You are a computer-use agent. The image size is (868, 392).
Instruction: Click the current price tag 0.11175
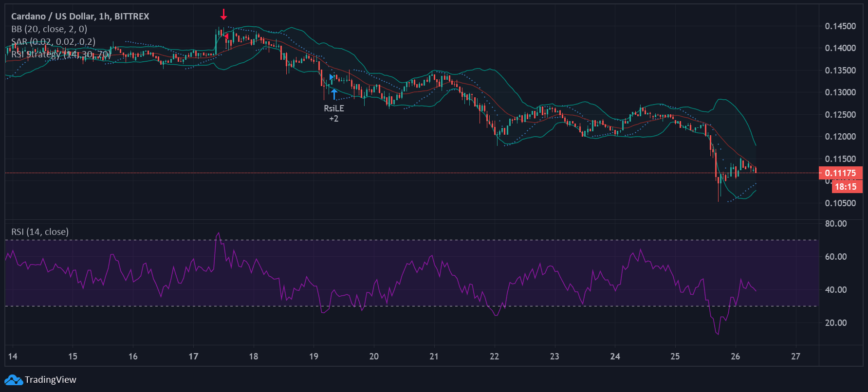841,173
